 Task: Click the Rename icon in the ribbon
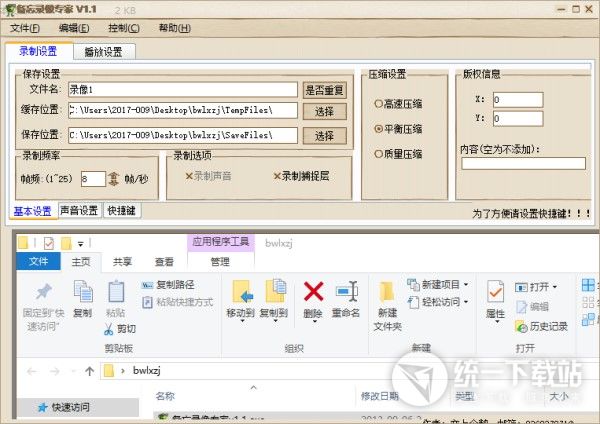point(346,291)
